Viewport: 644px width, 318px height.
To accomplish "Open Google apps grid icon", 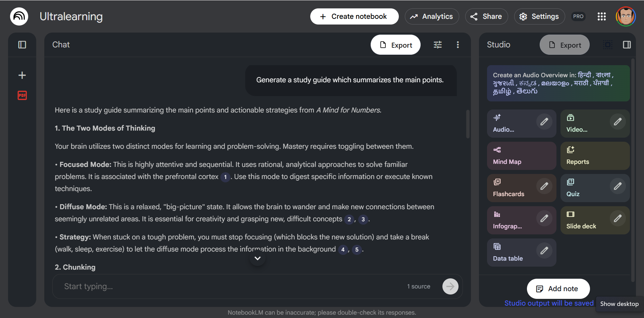I will (602, 16).
